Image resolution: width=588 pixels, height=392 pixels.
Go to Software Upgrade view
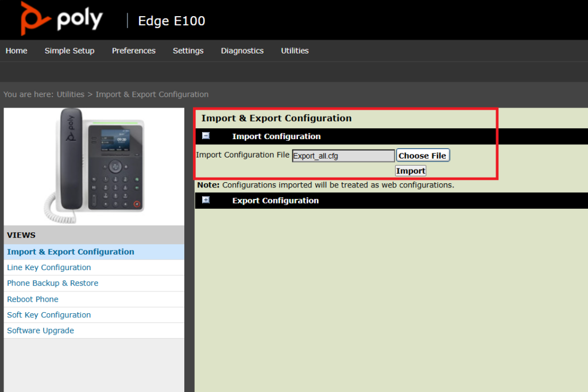(x=40, y=330)
